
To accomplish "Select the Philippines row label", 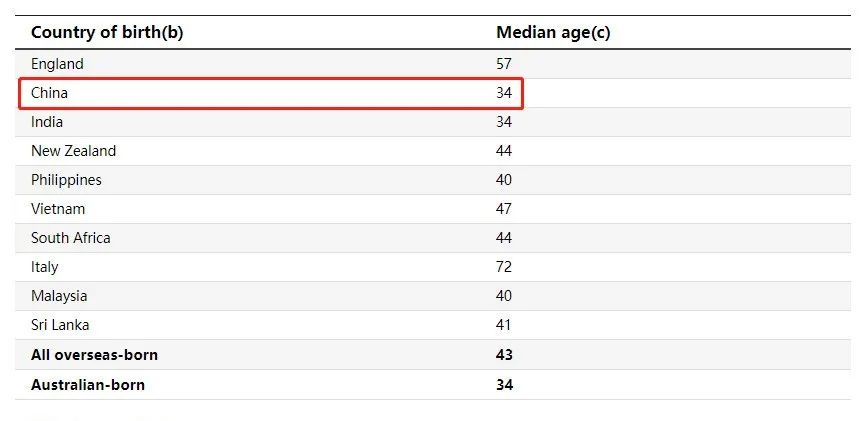I will coord(66,180).
